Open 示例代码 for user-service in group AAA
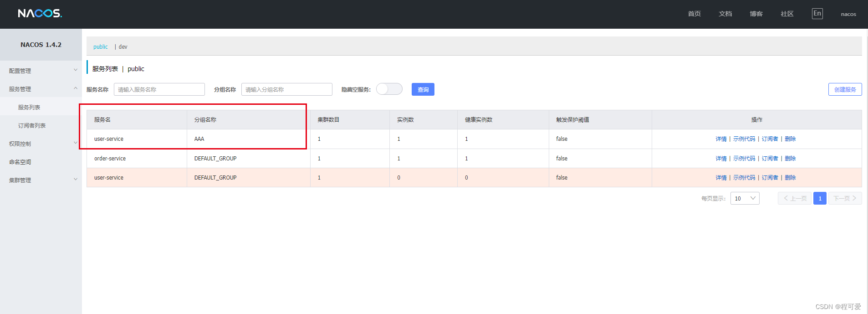 (x=744, y=139)
